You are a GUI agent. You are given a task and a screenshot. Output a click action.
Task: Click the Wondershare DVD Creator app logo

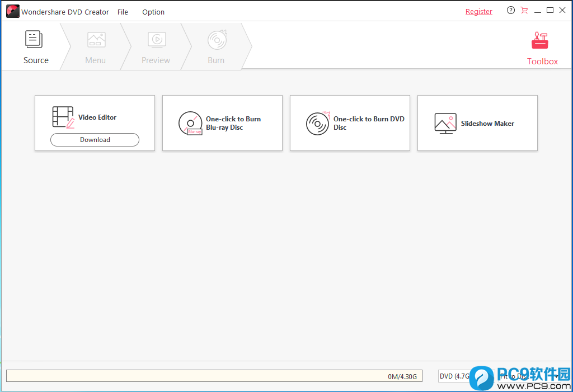click(13, 11)
